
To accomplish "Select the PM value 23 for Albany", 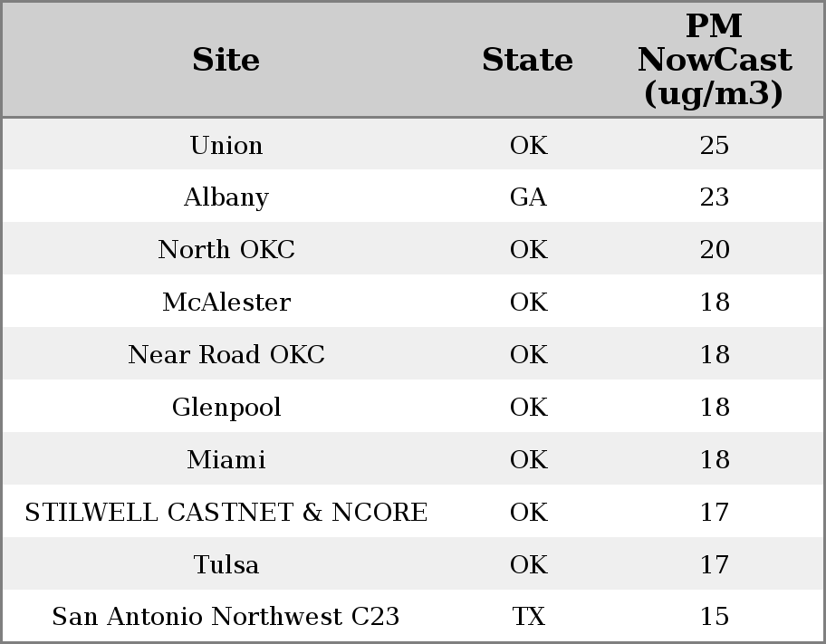I will tap(714, 197).
